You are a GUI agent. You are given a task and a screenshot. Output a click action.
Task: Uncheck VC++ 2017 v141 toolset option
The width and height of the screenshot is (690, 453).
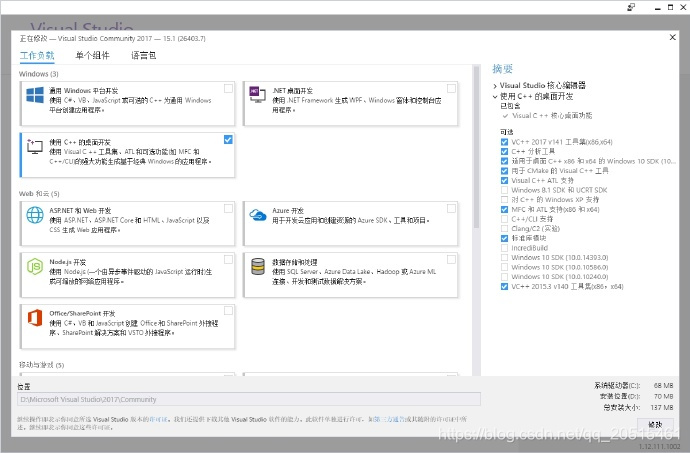tap(504, 142)
